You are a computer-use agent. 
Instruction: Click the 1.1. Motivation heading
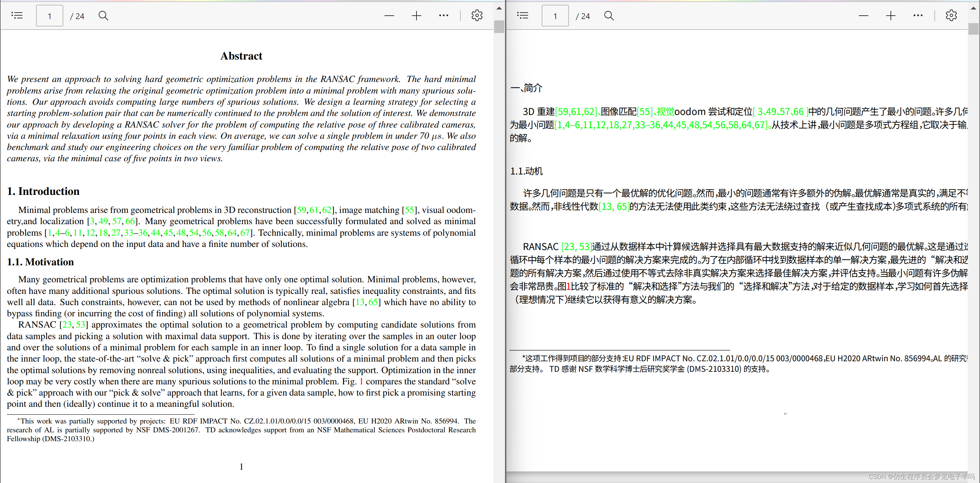coord(40,262)
